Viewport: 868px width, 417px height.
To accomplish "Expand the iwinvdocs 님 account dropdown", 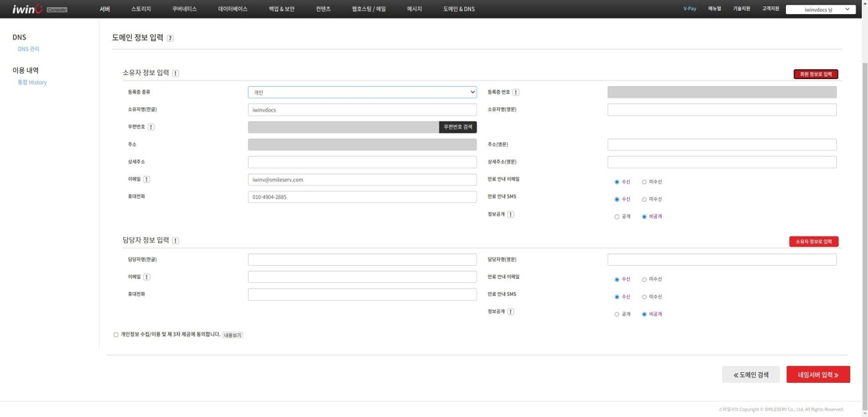I will point(821,9).
